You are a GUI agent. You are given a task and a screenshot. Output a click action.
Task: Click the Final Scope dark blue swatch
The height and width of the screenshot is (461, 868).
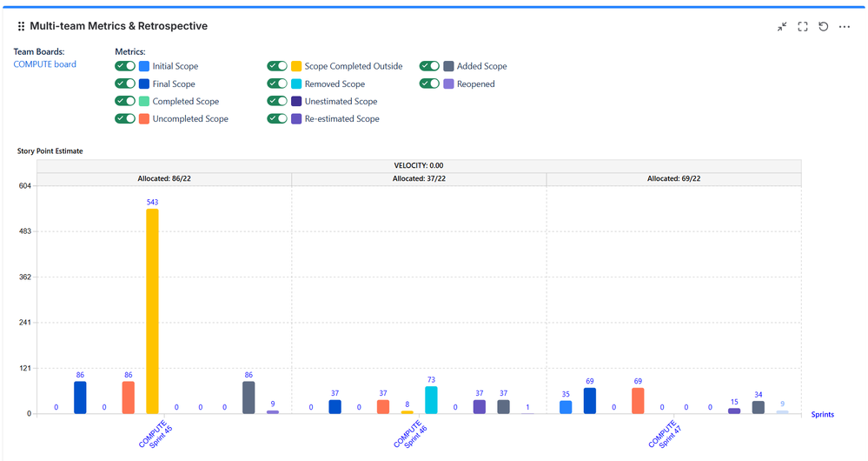[x=144, y=84]
